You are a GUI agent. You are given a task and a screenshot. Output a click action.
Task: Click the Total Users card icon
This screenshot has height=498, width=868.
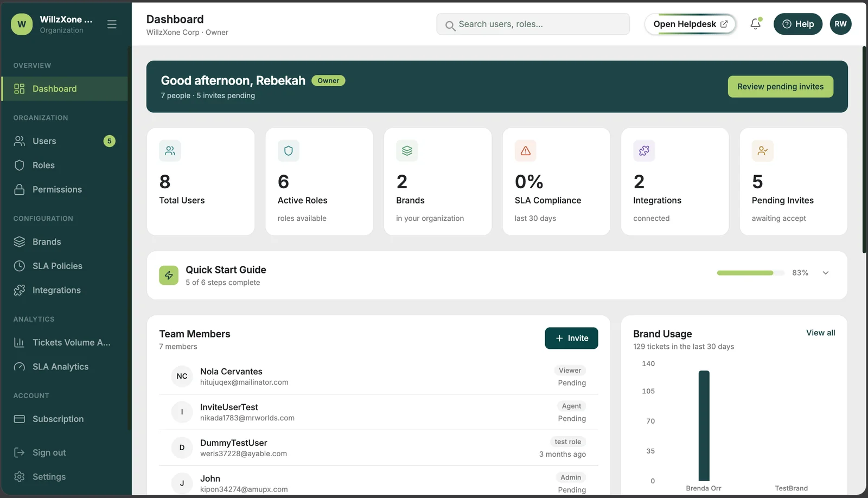pyautogui.click(x=170, y=151)
